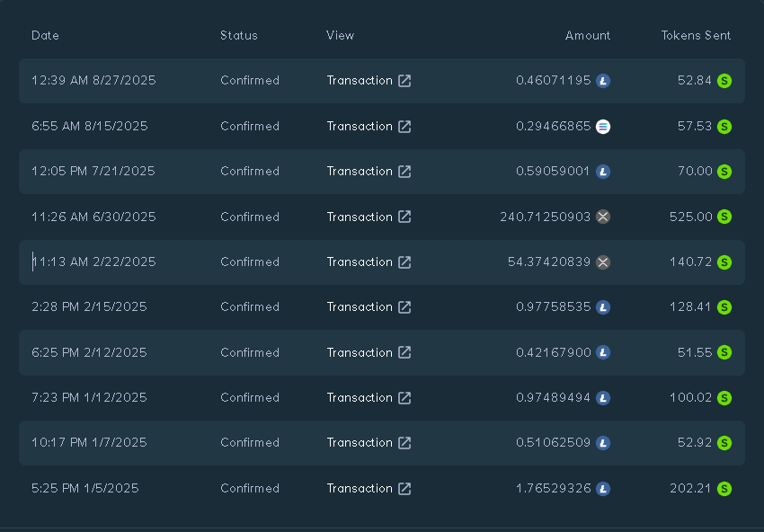Click Litecoin icon beside 0.97758535
The height and width of the screenshot is (532, 764).
coord(603,307)
